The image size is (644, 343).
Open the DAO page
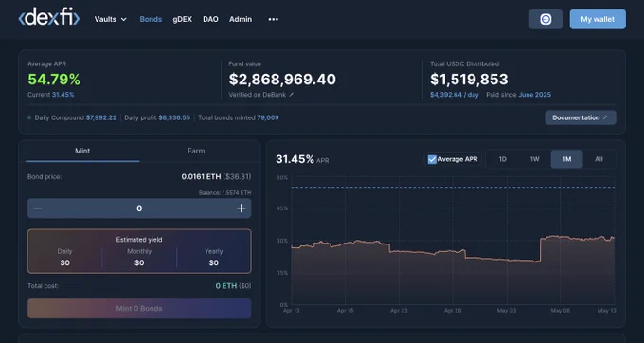click(210, 19)
